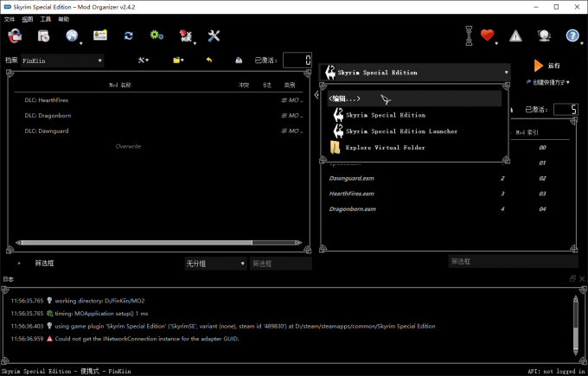Image resolution: width=588 pixels, height=376 pixels.
Task: Choose Explore Virtual Folder entry
Action: 414,147
